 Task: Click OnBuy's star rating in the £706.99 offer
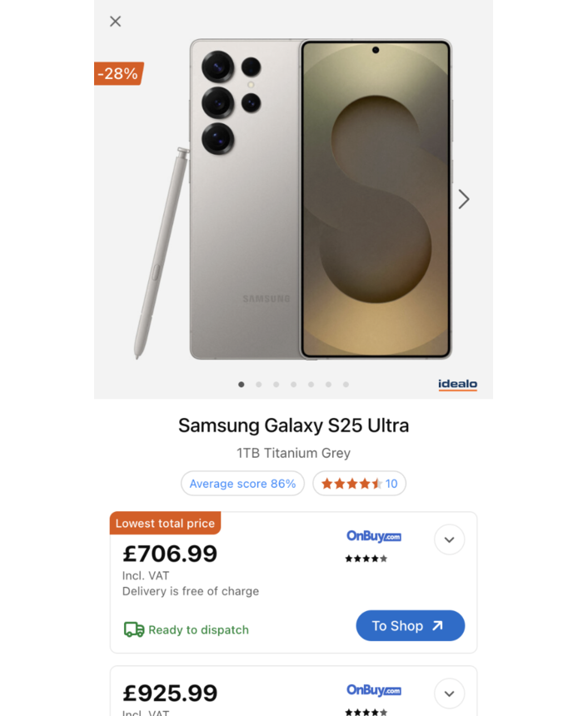tap(366, 559)
